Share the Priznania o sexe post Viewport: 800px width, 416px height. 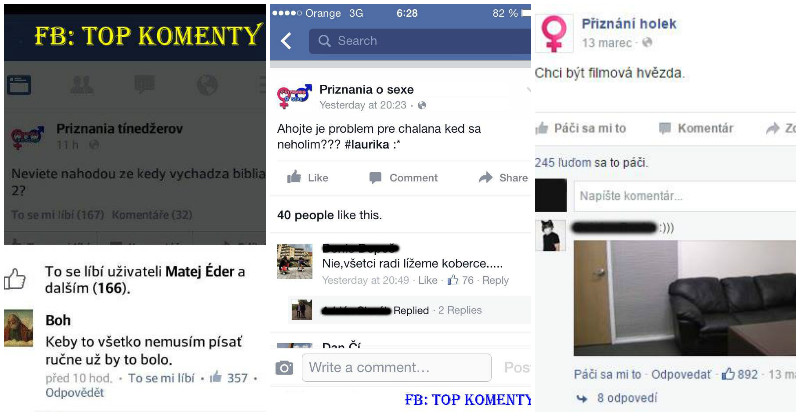click(x=503, y=178)
